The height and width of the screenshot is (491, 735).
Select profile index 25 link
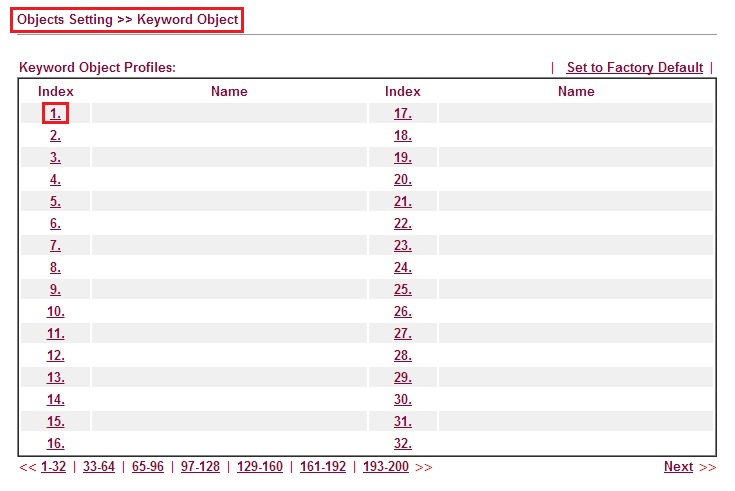[402, 289]
